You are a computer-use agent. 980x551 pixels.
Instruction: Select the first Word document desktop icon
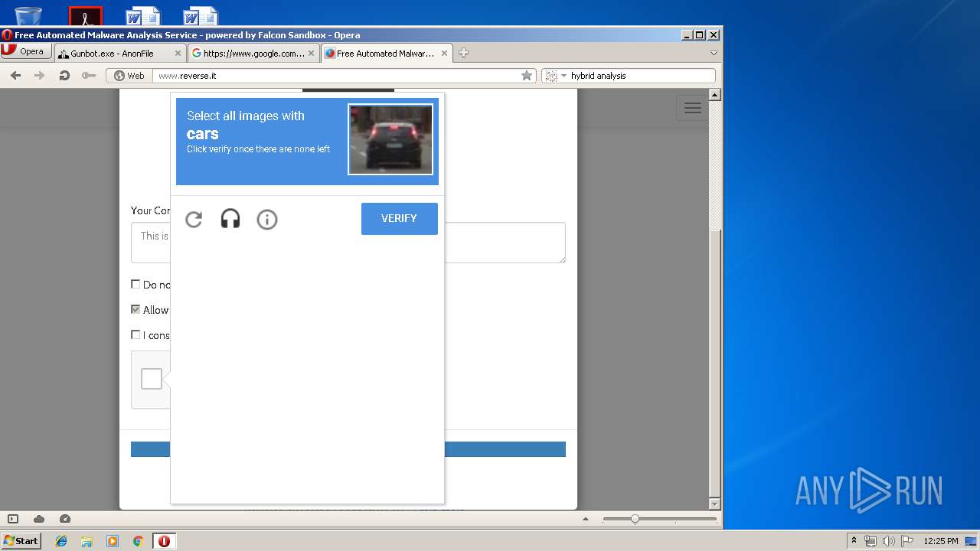(143, 15)
